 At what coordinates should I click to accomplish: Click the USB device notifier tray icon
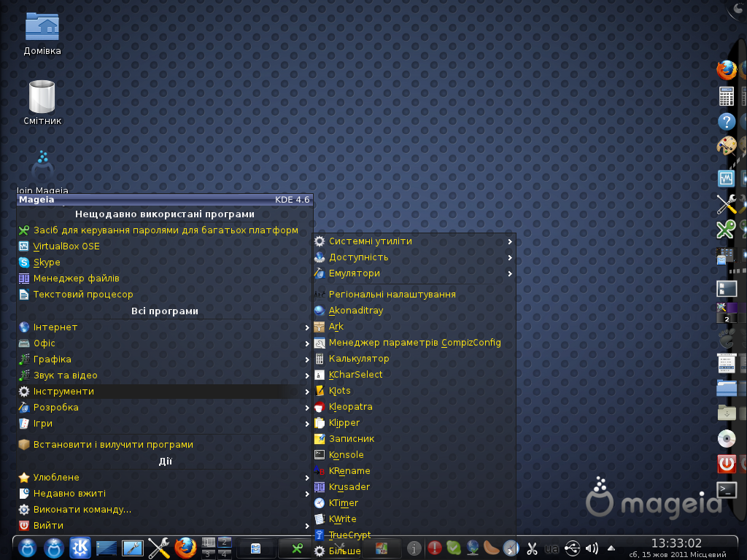[x=572, y=548]
